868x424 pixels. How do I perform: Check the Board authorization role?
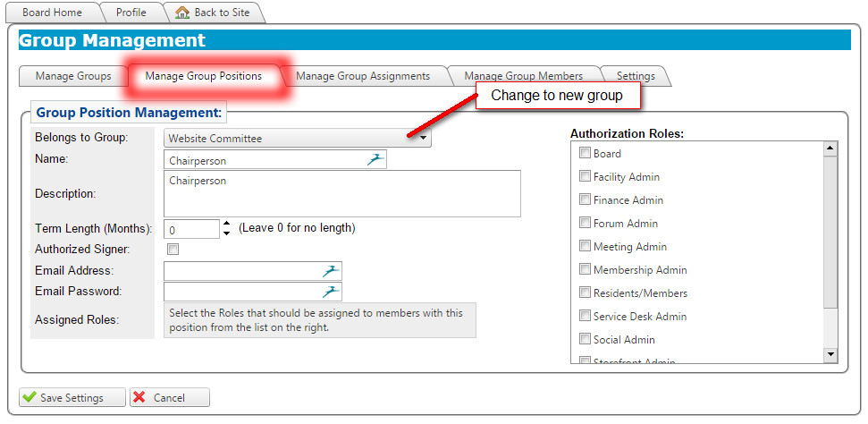586,153
